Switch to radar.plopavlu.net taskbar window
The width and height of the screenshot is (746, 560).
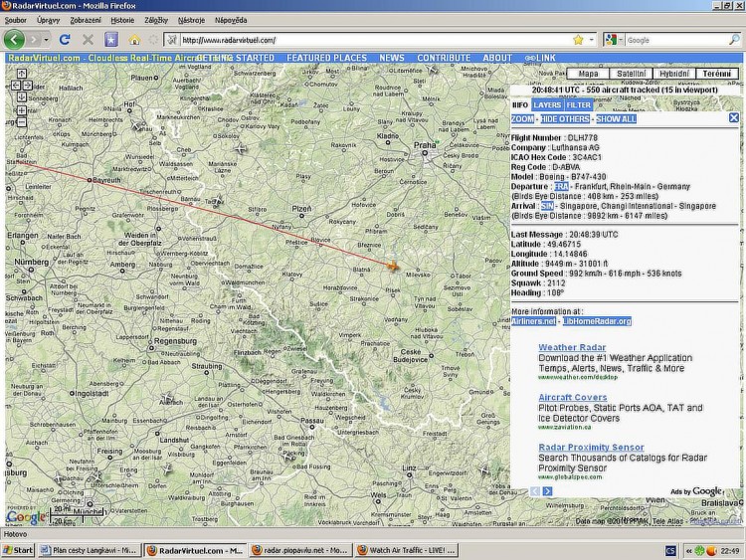(x=300, y=550)
